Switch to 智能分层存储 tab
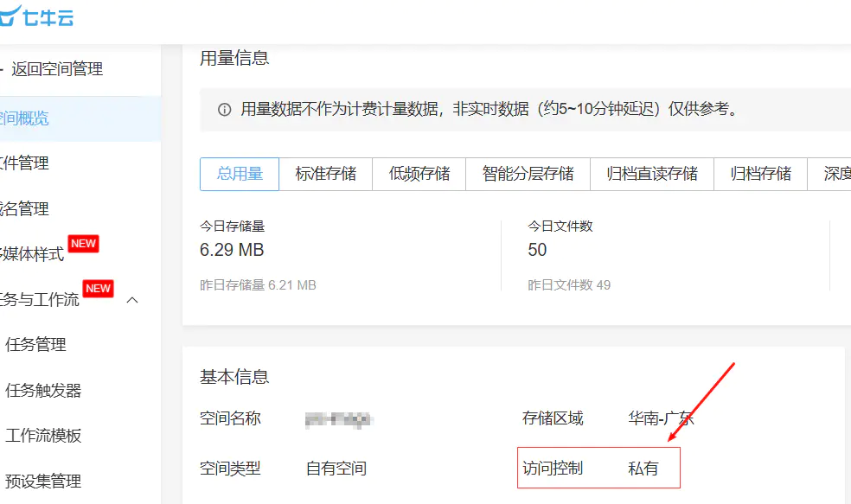The width and height of the screenshot is (851, 504). pyautogui.click(x=528, y=174)
